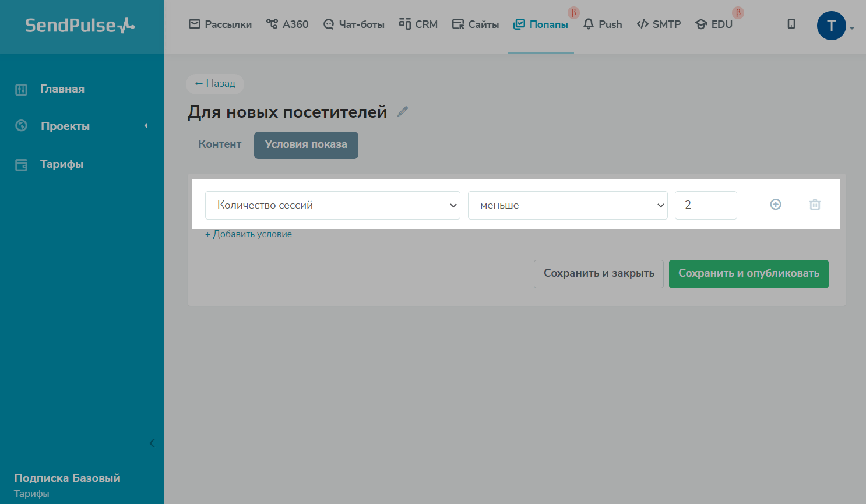866x504 pixels.
Task: Click the pencil icon to rename popup
Action: 402,112
